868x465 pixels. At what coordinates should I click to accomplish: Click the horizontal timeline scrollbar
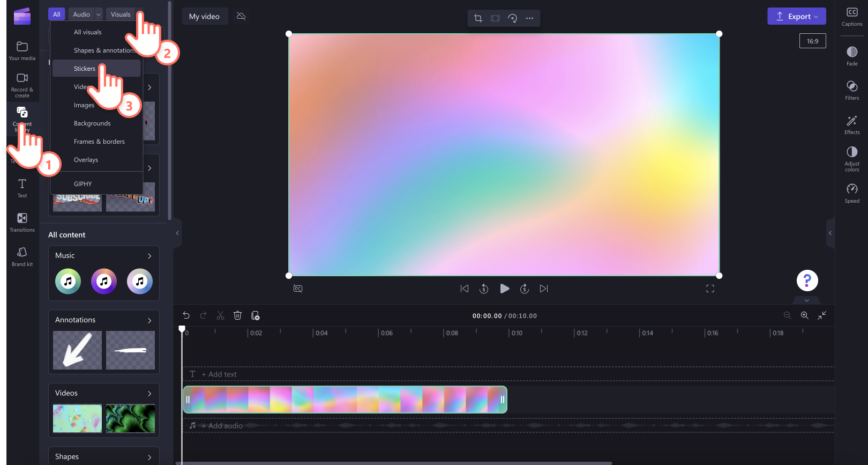394,463
